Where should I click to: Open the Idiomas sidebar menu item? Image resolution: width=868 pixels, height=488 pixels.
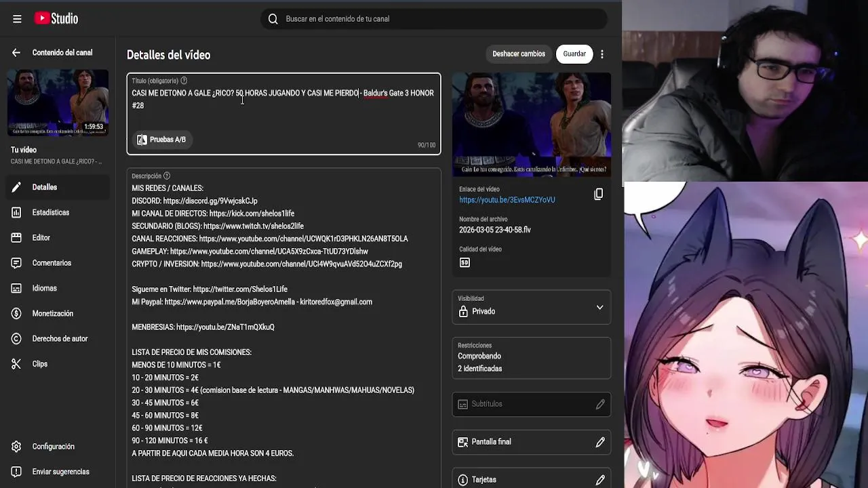point(58,288)
